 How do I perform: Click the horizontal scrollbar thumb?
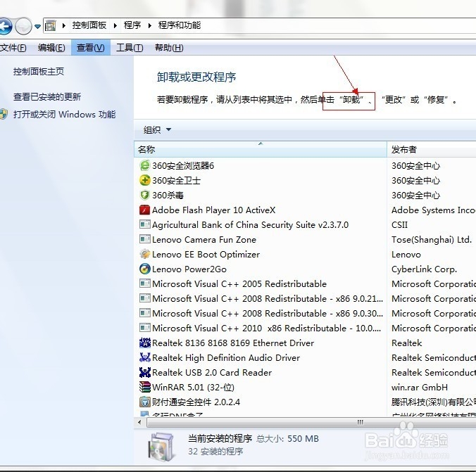[311, 422]
